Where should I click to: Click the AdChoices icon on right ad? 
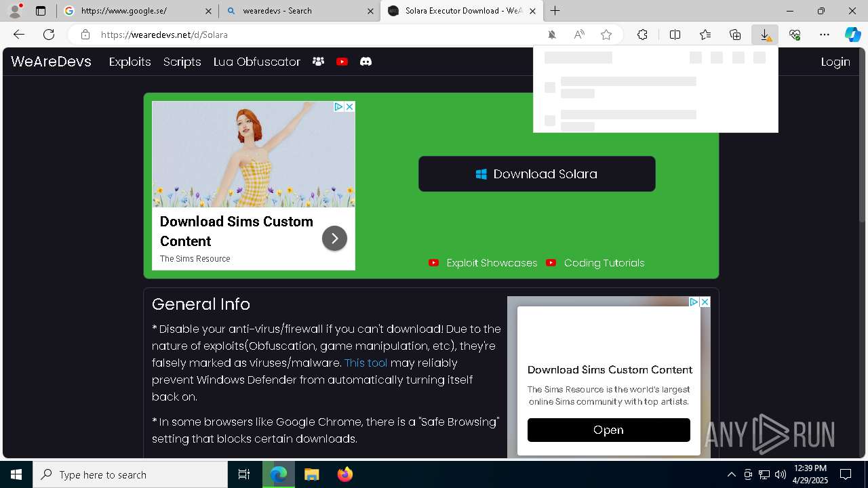point(694,302)
